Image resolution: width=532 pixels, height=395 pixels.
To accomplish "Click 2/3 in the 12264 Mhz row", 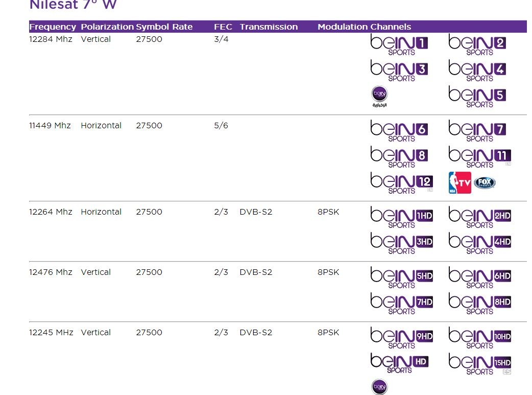I will pyautogui.click(x=221, y=212).
